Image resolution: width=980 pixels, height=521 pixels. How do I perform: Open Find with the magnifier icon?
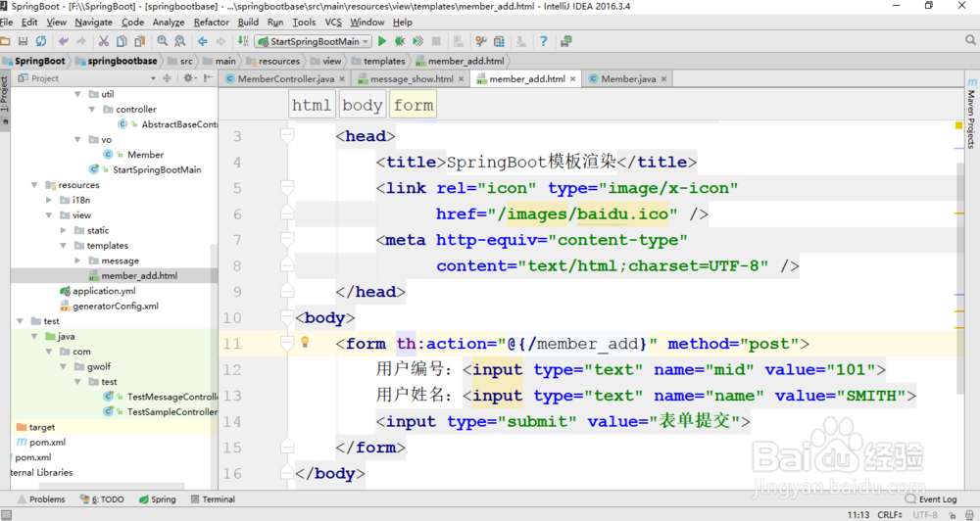click(163, 41)
